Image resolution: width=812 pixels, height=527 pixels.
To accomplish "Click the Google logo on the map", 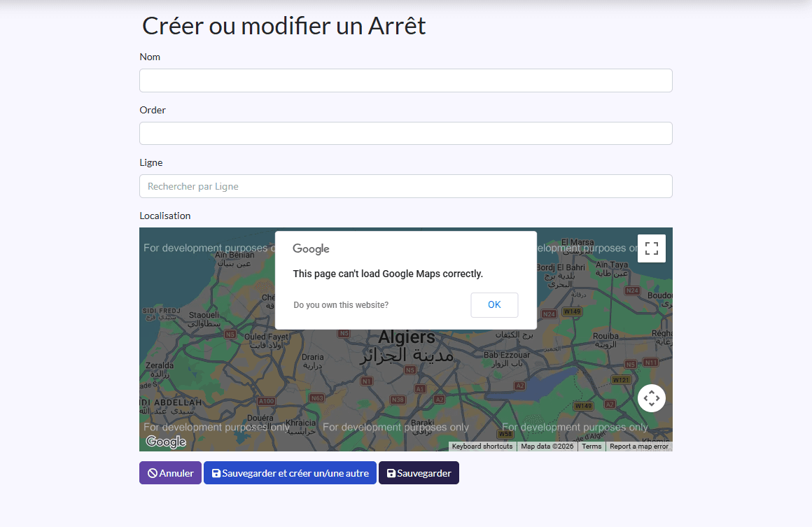I will coord(166,442).
